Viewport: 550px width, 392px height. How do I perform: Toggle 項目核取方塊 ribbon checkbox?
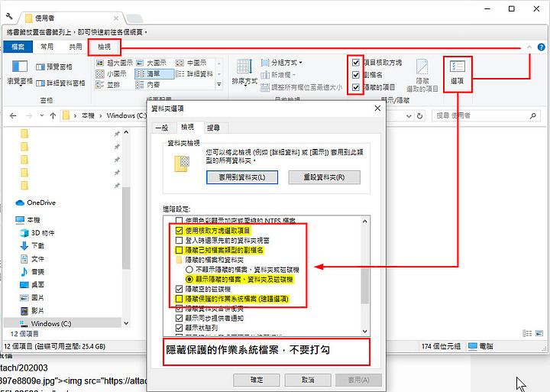click(356, 63)
